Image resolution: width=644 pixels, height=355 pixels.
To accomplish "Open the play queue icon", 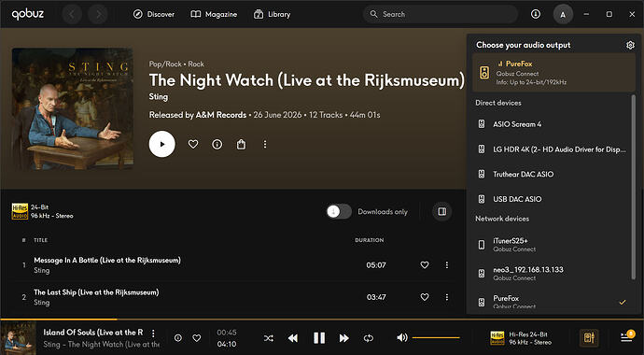I will (627, 337).
